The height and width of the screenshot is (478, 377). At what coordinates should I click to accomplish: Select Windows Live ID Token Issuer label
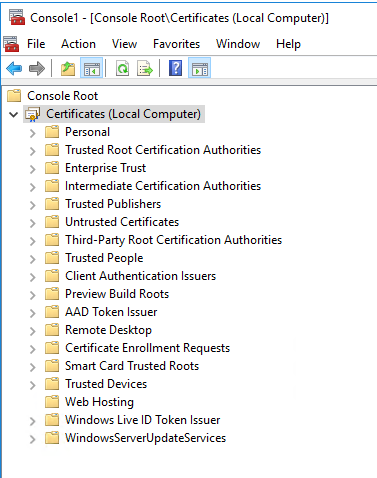[x=143, y=420]
